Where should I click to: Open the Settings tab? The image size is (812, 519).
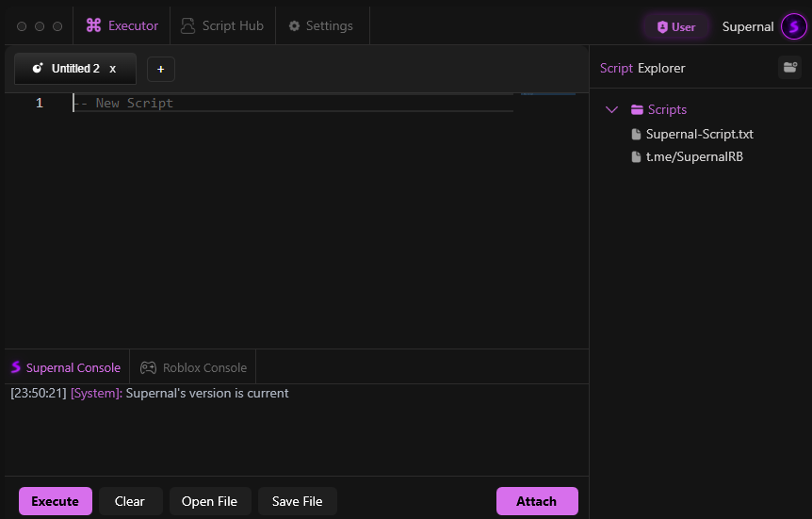(321, 25)
